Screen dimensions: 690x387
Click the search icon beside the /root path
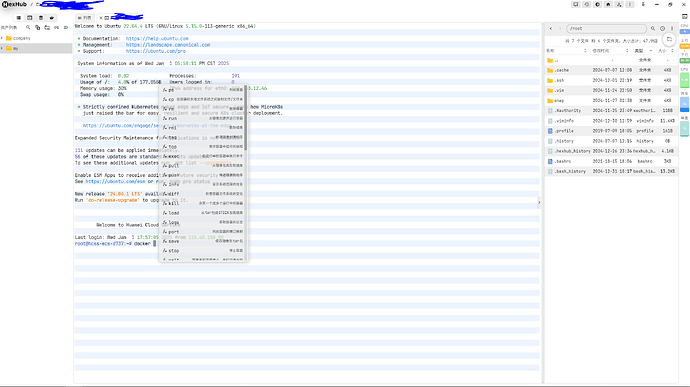(653, 29)
